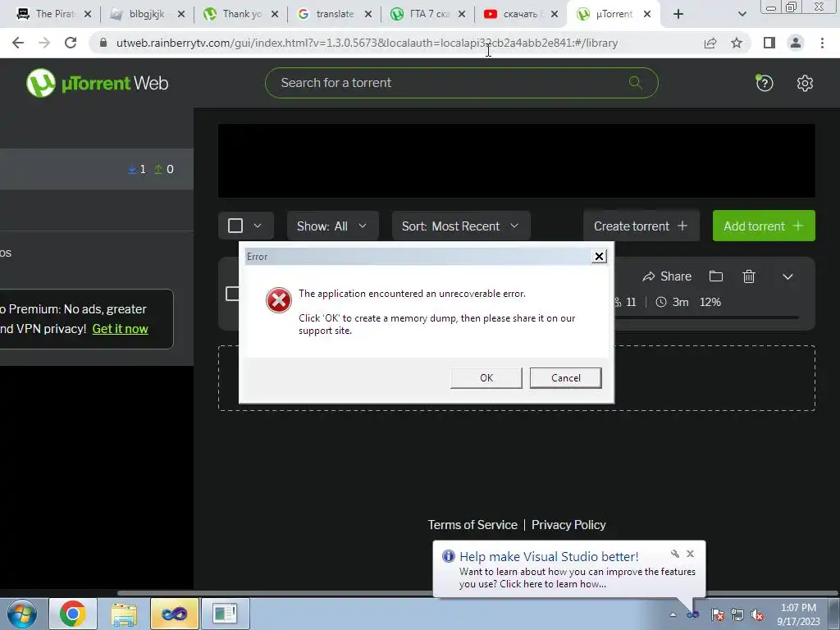Screen dimensions: 840x630
Task: Show hidden tray icons arrow
Action: [673, 614]
